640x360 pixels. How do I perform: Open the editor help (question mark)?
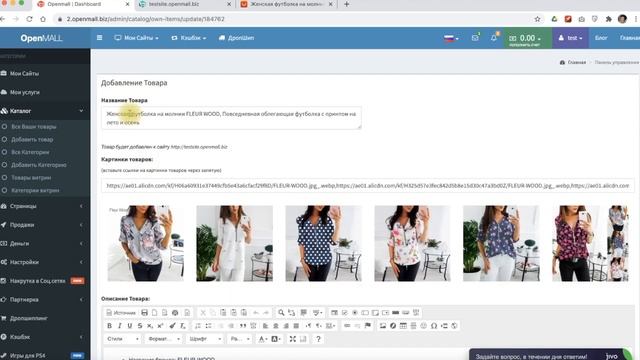[318, 339]
